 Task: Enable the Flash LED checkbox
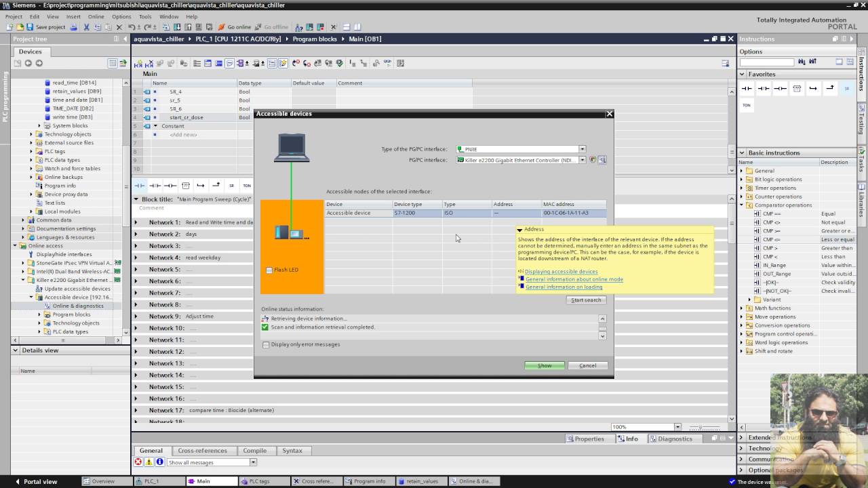point(269,270)
